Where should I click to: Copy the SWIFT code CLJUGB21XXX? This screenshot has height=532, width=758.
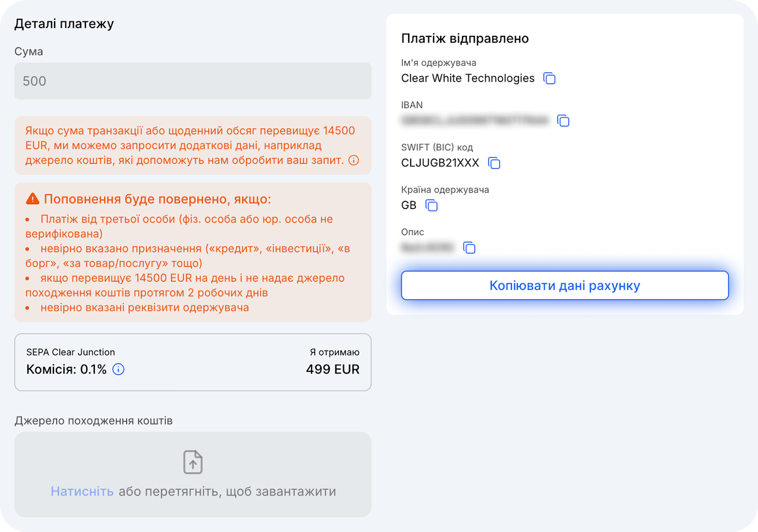tap(494, 163)
